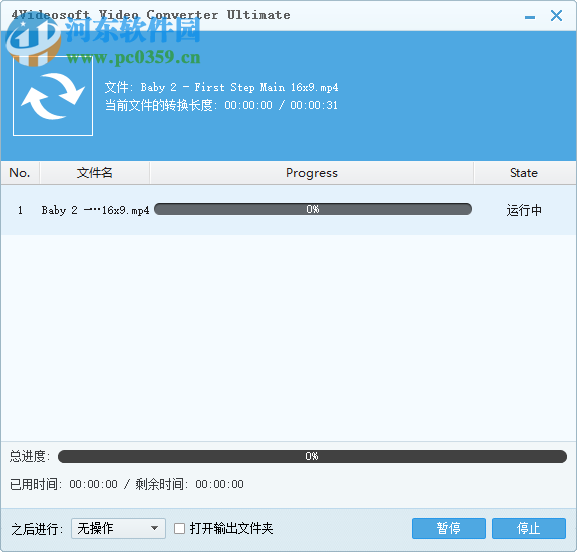
Task: Enable the open output folder checkbox
Action: pyautogui.click(x=179, y=528)
